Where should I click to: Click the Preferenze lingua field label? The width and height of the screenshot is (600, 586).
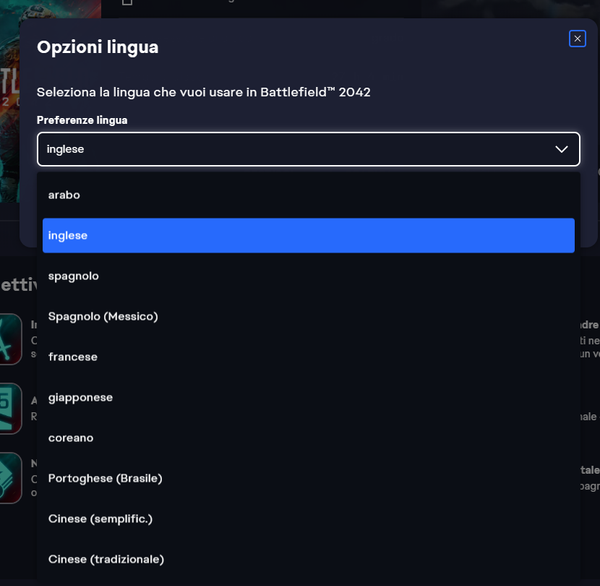(82, 120)
